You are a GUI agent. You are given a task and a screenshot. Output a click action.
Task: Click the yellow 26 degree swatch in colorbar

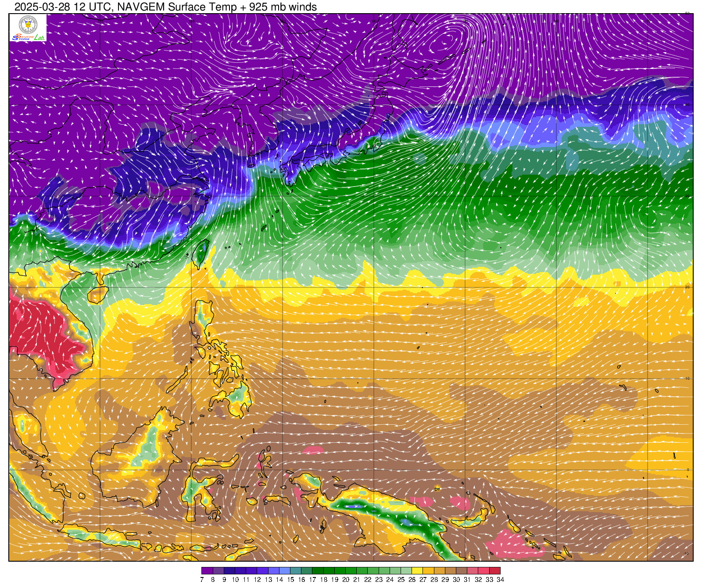(x=417, y=570)
